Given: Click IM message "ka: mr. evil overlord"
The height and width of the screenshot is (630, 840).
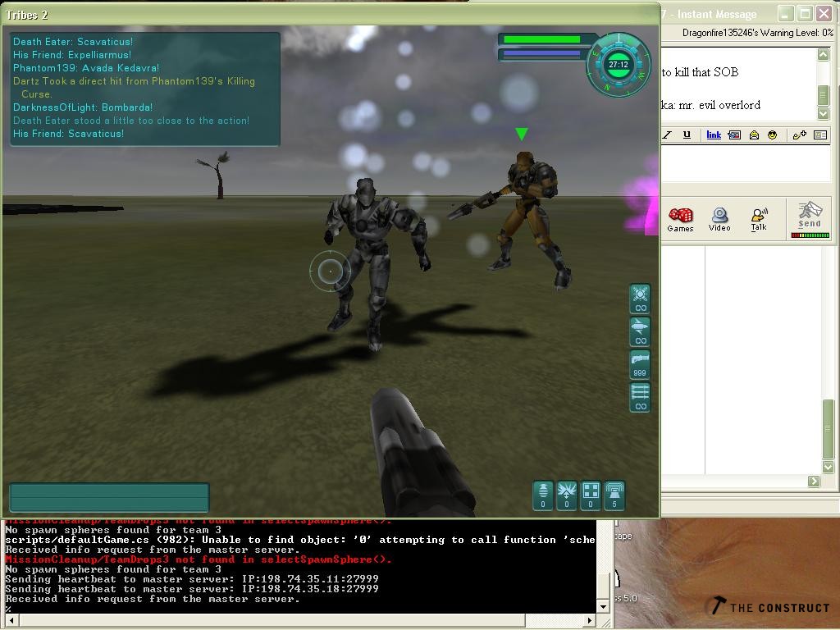Looking at the screenshot, I should (x=711, y=105).
